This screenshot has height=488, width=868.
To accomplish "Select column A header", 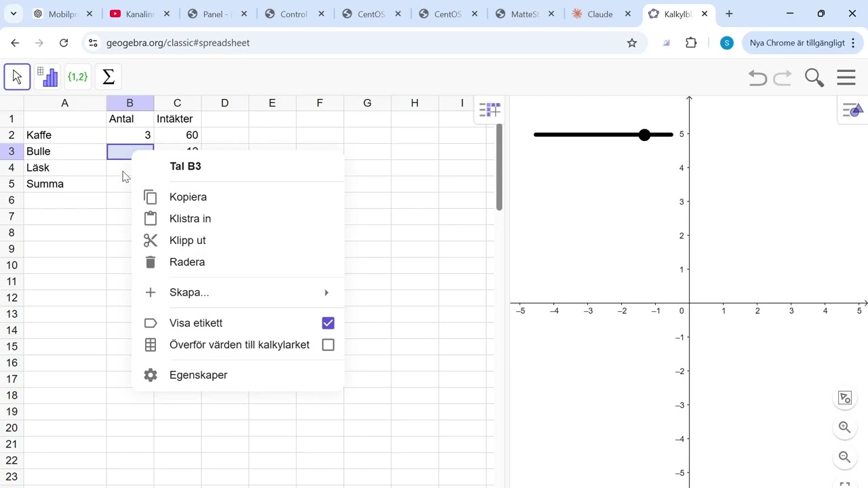I will coord(64,103).
